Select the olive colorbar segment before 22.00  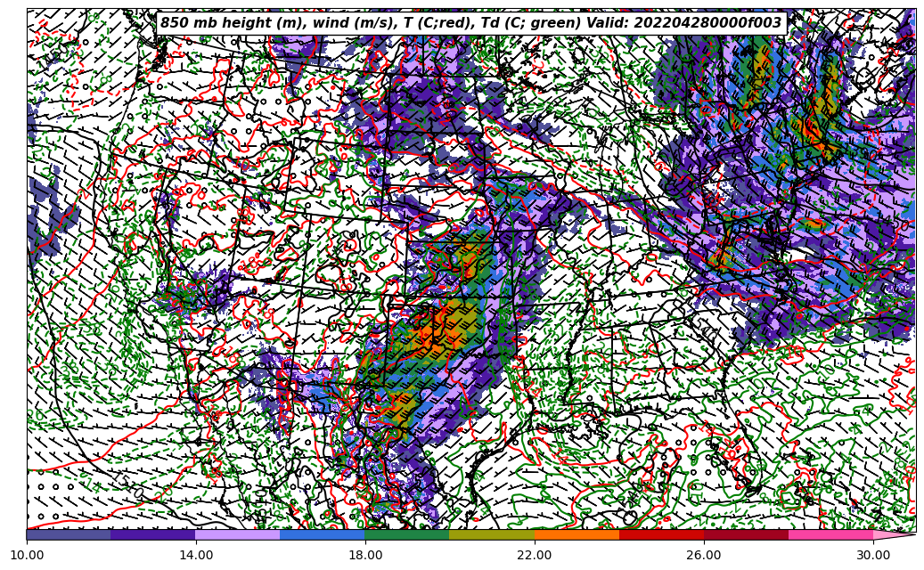(492, 534)
